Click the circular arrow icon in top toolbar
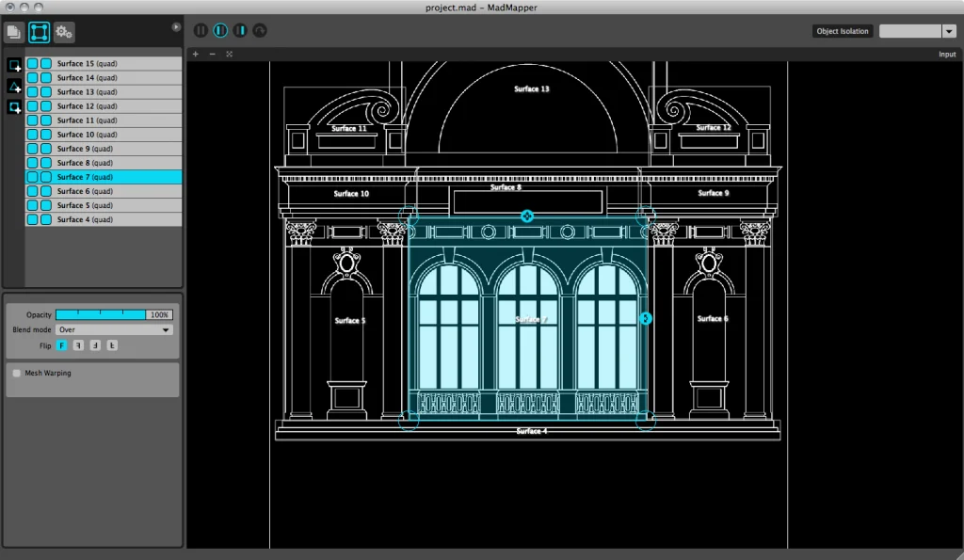Viewport: 964px width, 560px height. pyautogui.click(x=260, y=31)
